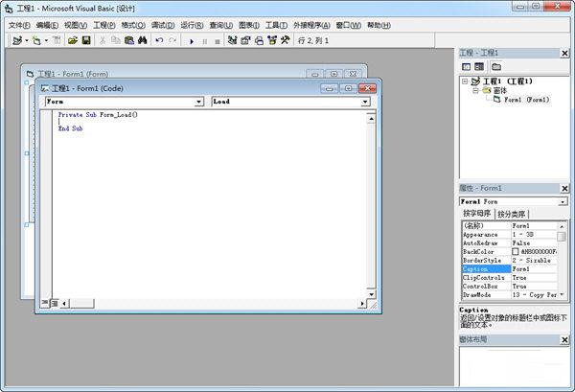Viewport: 575px width, 392px height.
Task: Open the 文件(F) menu
Action: coord(19,25)
